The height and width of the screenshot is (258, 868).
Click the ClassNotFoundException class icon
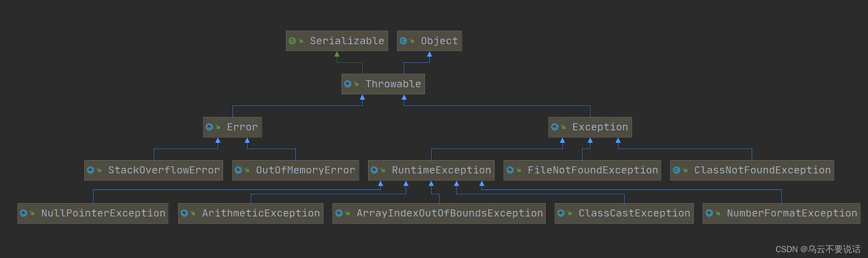click(x=676, y=170)
